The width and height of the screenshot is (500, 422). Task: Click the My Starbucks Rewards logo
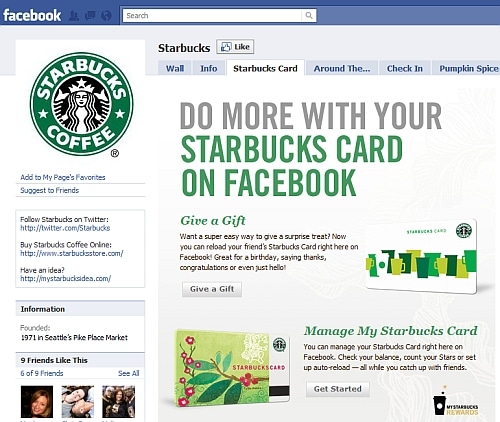tap(456, 401)
